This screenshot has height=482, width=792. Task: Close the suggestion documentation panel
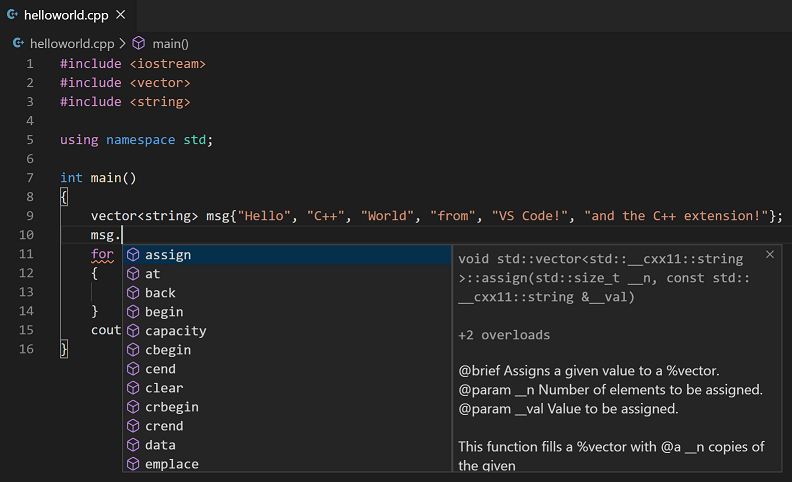(770, 255)
